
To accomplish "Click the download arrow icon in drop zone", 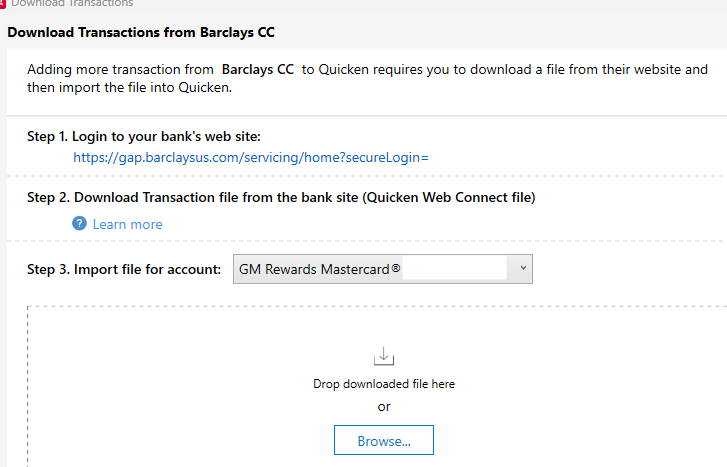I will 384,356.
